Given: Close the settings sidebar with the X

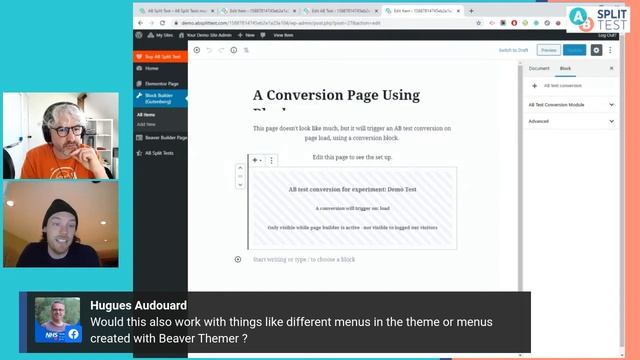Looking at the screenshot, I should (x=611, y=69).
